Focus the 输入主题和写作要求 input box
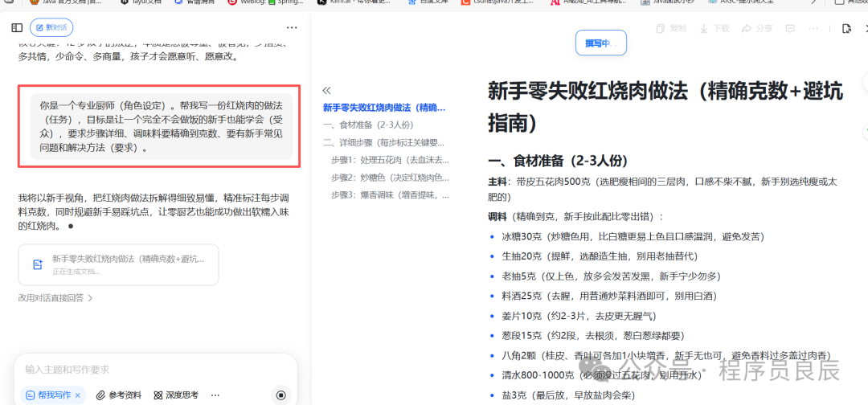The height and width of the screenshot is (405, 868). tap(155, 370)
